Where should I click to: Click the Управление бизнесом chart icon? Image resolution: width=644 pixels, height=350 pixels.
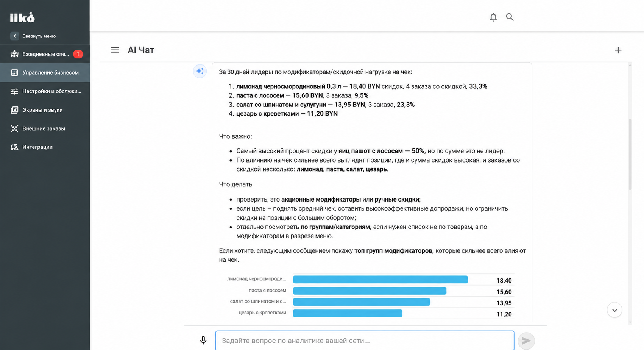point(14,72)
